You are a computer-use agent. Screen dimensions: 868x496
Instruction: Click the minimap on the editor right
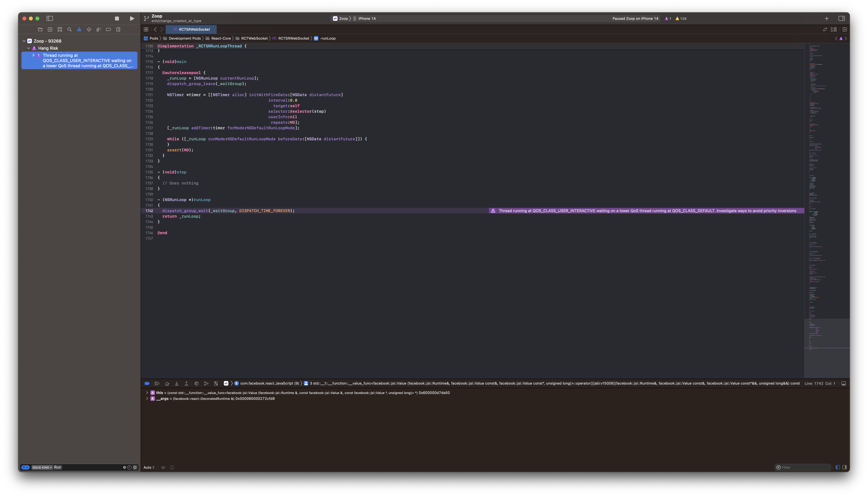point(827,210)
